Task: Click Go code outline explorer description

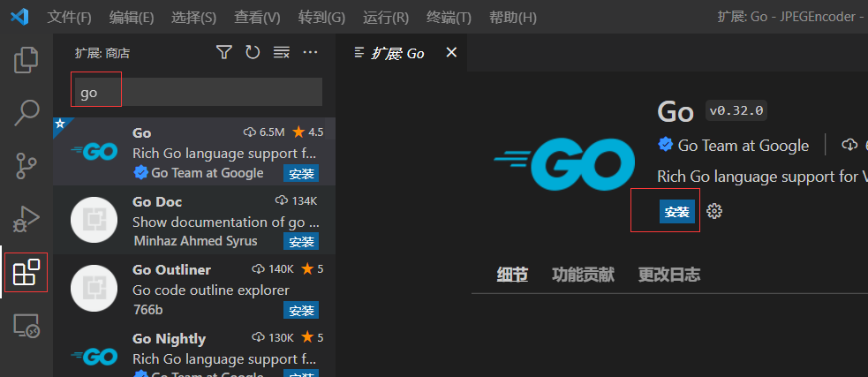Action: pos(211,290)
